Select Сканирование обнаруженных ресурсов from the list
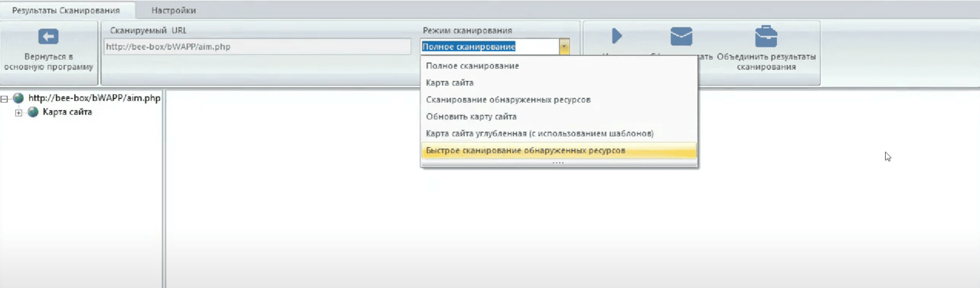This screenshot has width=980, height=288. pyautogui.click(x=559, y=100)
